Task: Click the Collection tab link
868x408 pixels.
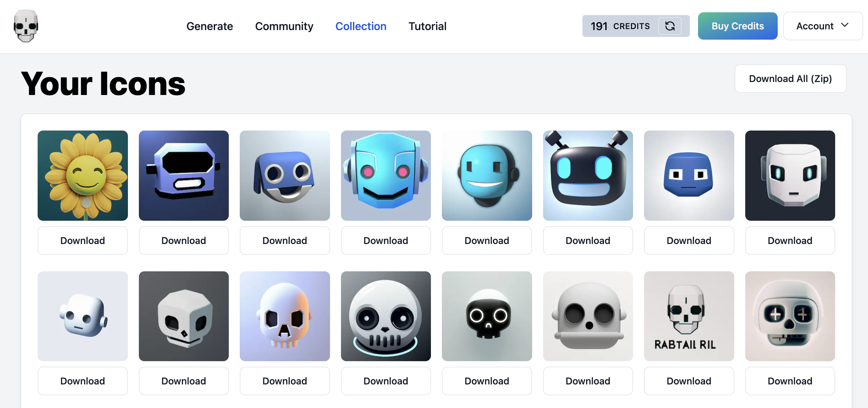Action: (x=360, y=25)
